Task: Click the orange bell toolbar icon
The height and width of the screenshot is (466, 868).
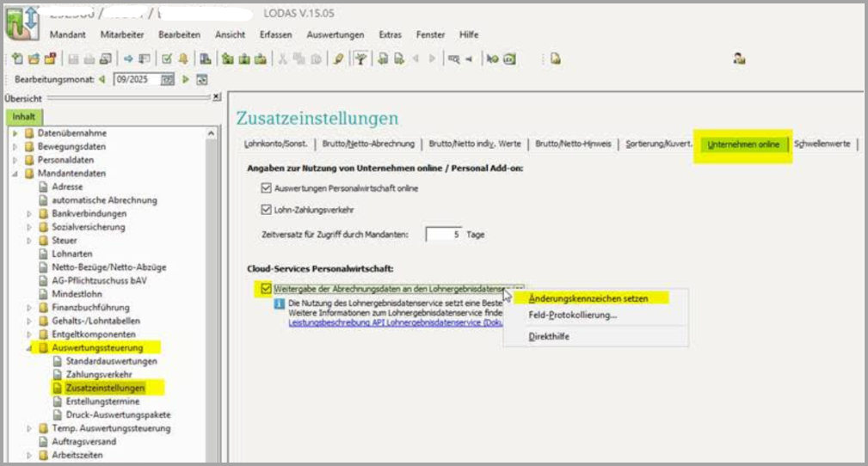Action: 182,58
